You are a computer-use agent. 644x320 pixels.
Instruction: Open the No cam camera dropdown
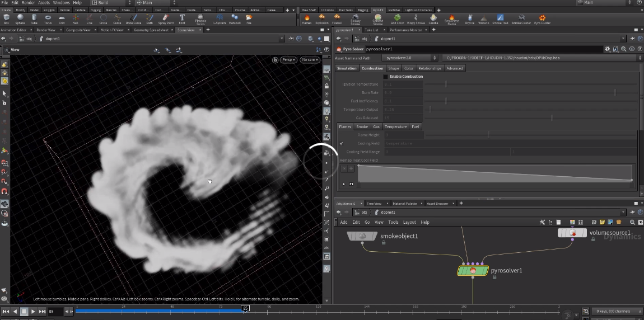[309, 60]
